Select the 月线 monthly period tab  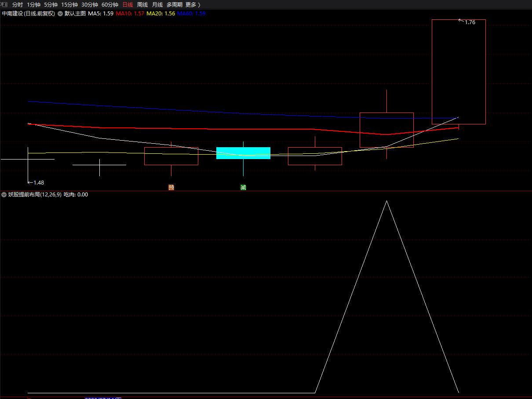[157, 4]
